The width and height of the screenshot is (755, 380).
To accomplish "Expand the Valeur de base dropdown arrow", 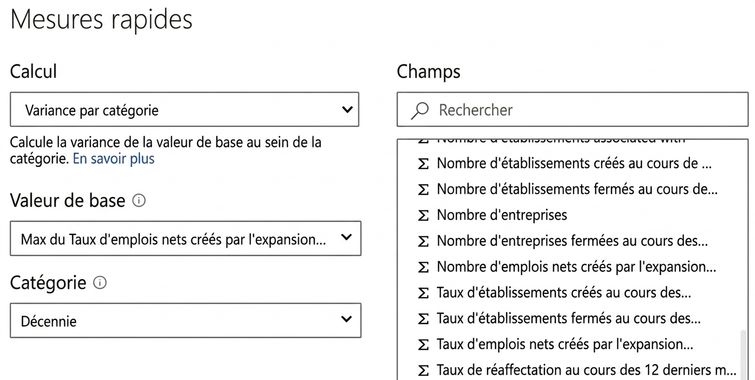I will [x=346, y=237].
